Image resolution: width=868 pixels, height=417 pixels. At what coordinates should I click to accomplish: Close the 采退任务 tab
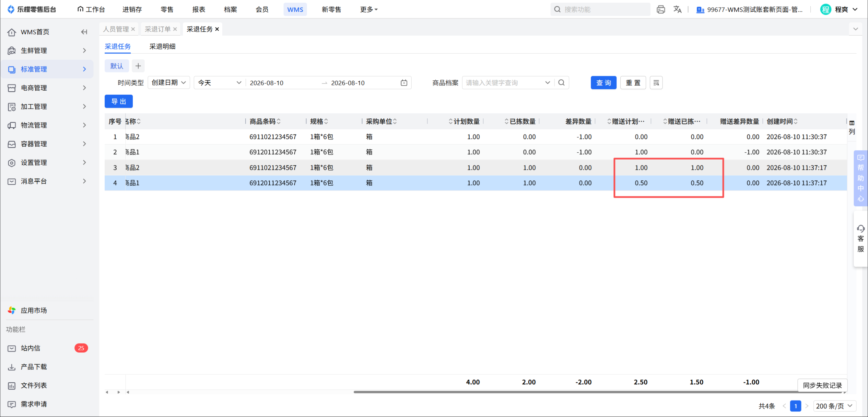pos(217,29)
